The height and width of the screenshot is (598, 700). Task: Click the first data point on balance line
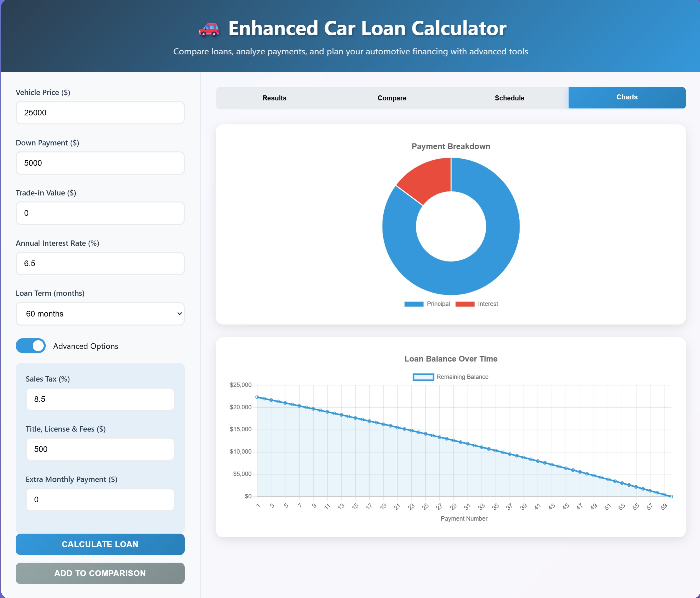pyautogui.click(x=258, y=397)
